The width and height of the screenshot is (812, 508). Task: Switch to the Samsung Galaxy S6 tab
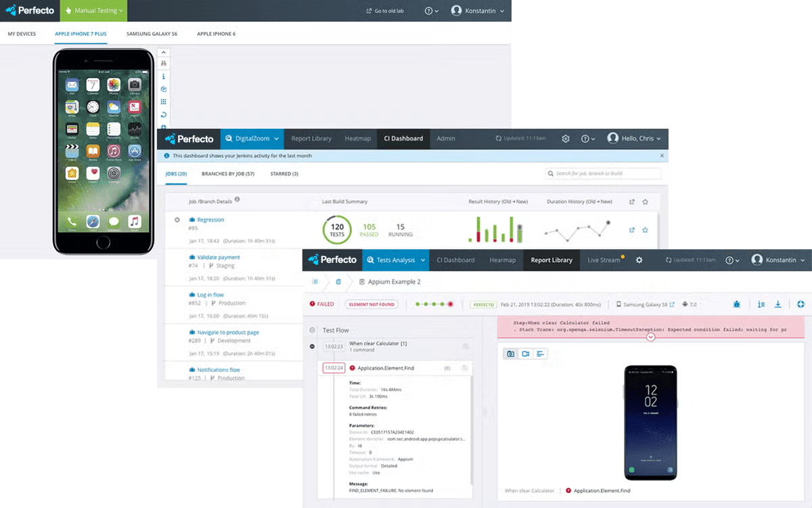[152, 33]
